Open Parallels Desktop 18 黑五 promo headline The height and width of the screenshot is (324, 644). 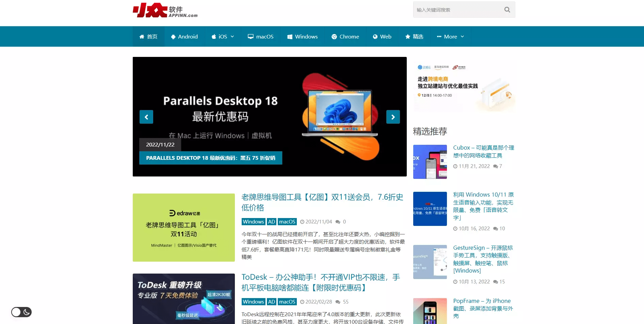[211, 158]
